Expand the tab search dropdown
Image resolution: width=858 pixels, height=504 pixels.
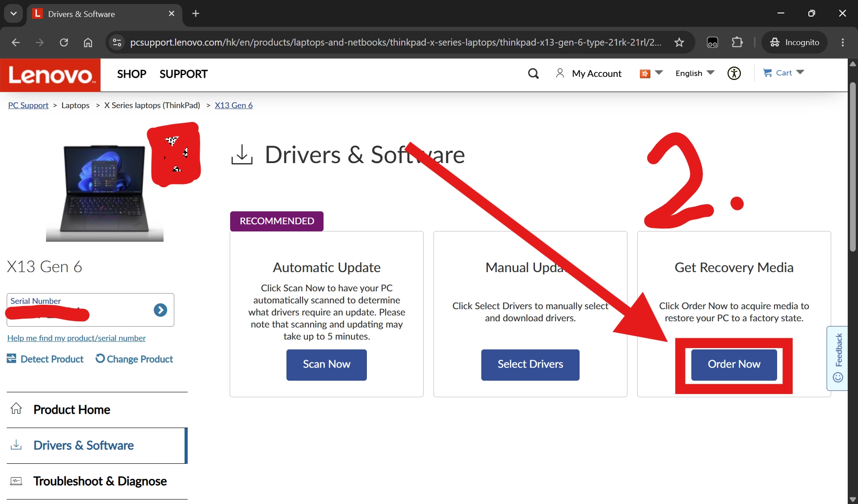click(x=13, y=13)
